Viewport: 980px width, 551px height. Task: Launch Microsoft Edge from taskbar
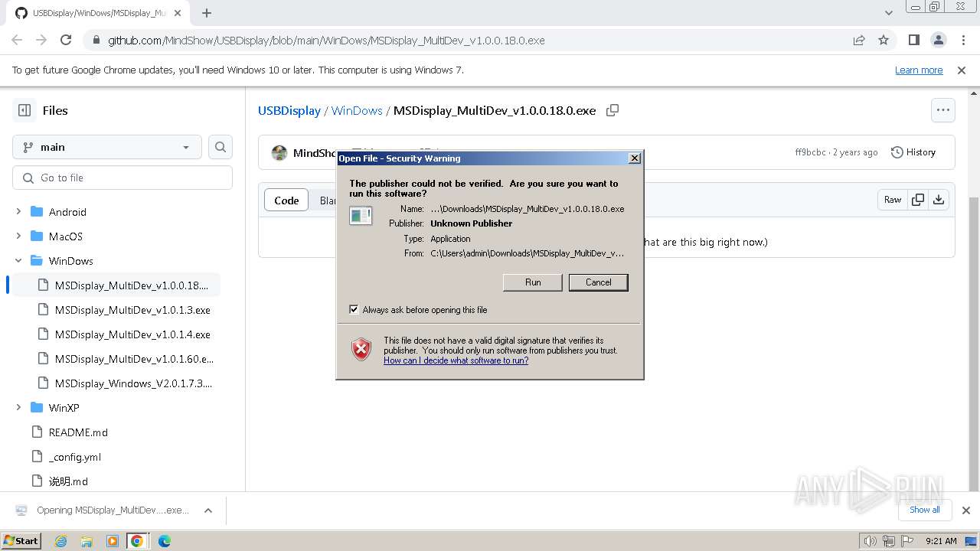click(164, 541)
